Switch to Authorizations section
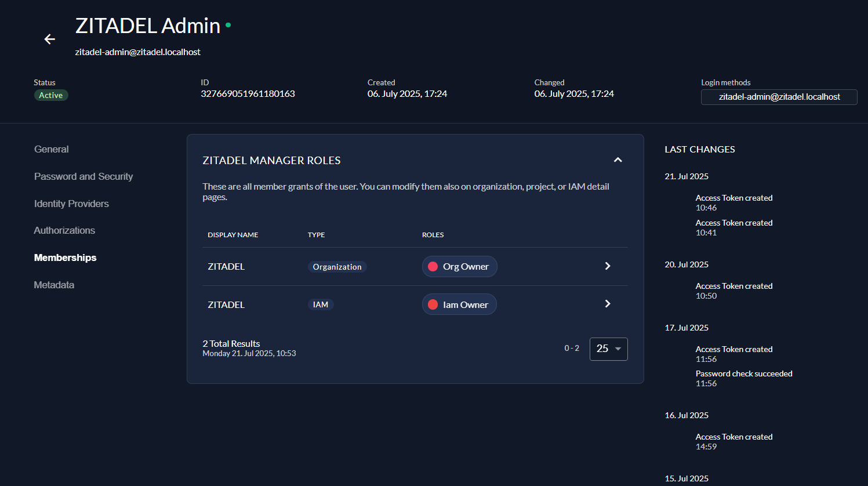Image resolution: width=868 pixels, height=486 pixels. (64, 230)
